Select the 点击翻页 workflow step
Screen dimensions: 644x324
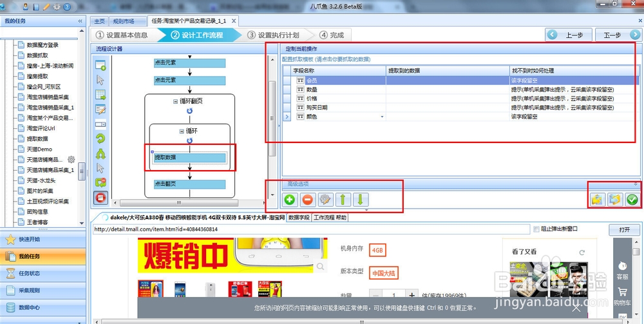coord(190,184)
